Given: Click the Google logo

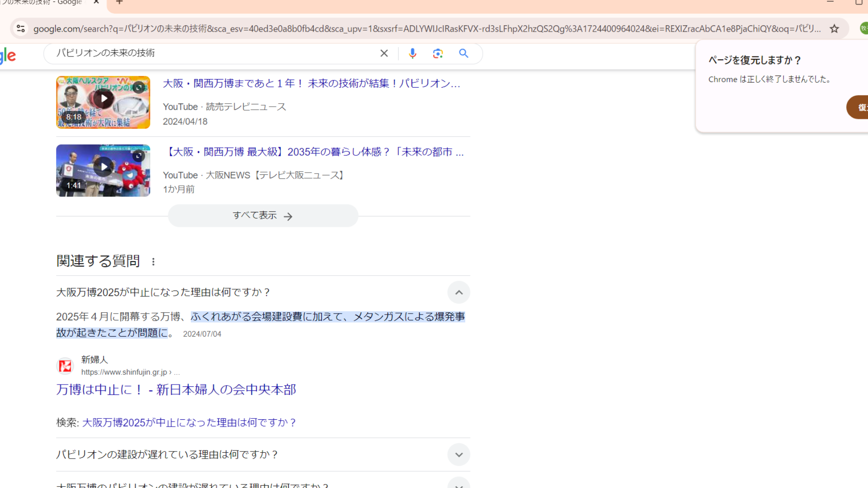Looking at the screenshot, I should coord(8,55).
